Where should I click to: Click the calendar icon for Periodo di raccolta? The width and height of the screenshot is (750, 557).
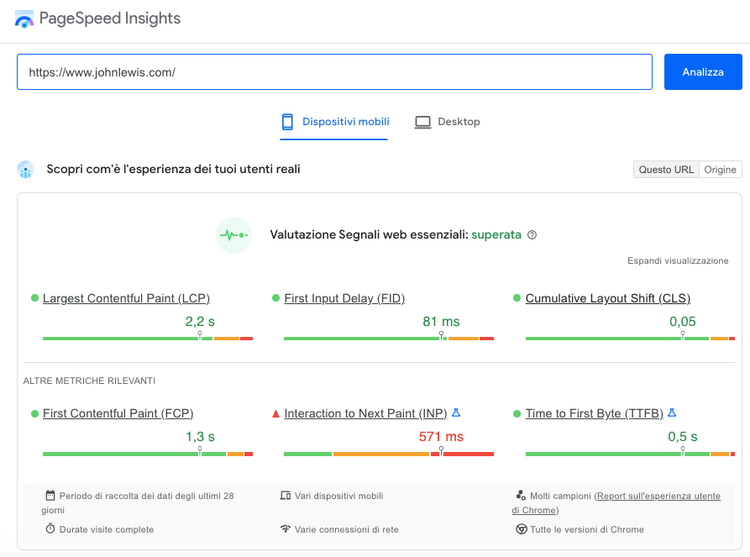click(x=50, y=495)
